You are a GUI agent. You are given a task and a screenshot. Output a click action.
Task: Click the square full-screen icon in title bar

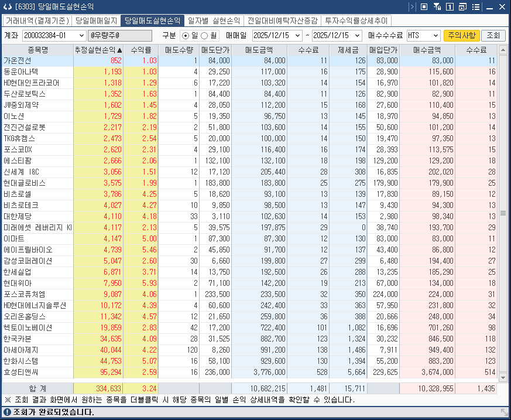424,6
